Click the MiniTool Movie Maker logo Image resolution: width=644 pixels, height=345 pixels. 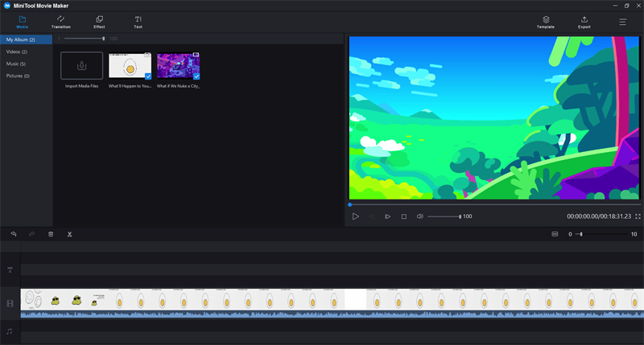7,6
